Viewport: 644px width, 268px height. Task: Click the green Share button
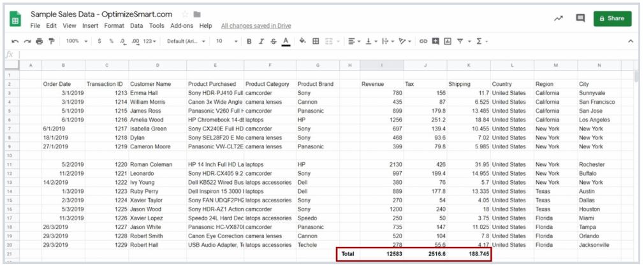(x=612, y=18)
